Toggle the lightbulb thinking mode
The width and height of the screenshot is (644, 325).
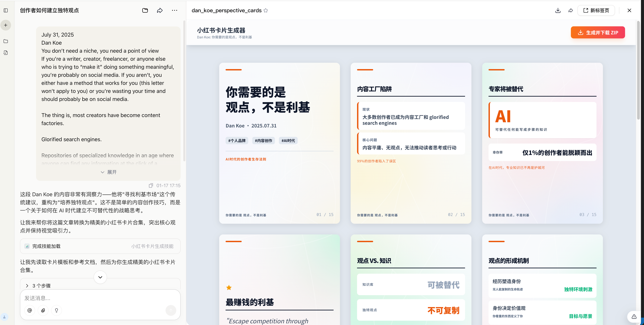point(57,310)
